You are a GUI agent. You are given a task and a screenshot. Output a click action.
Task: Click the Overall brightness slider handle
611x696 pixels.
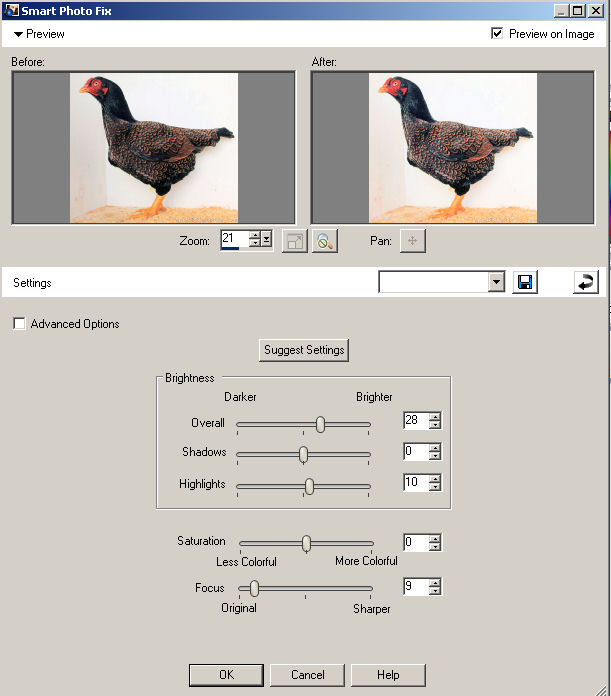[320, 424]
